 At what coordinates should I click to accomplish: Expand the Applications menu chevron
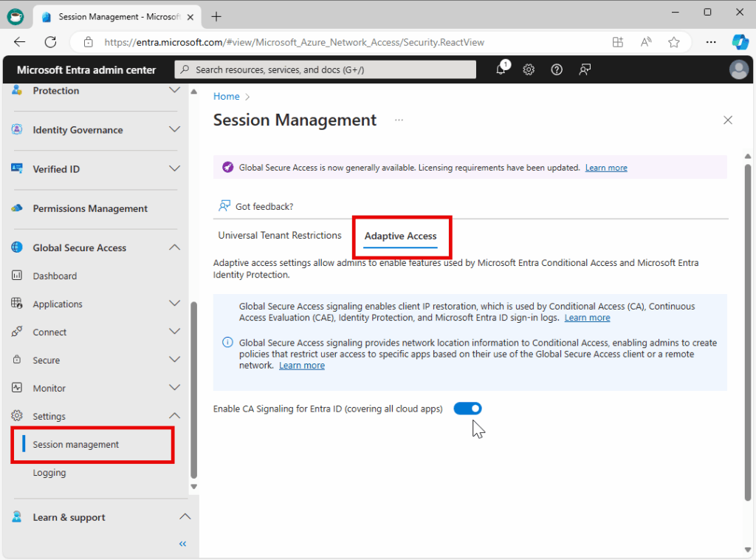tap(174, 304)
